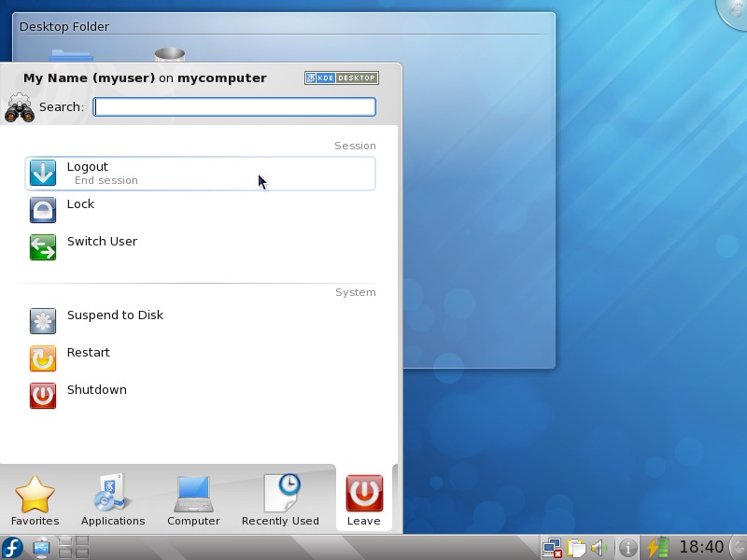This screenshot has width=747, height=560.
Task: Click the show desktop icon in panel
Action: pos(41,547)
